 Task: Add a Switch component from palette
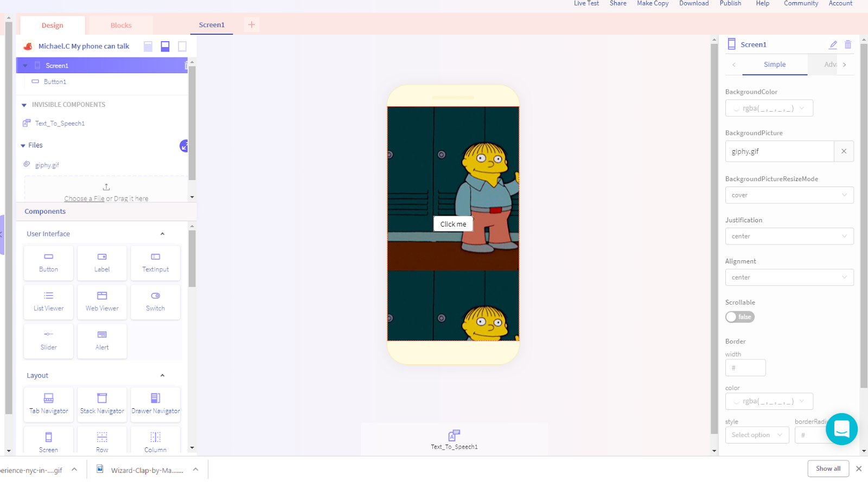(x=155, y=302)
